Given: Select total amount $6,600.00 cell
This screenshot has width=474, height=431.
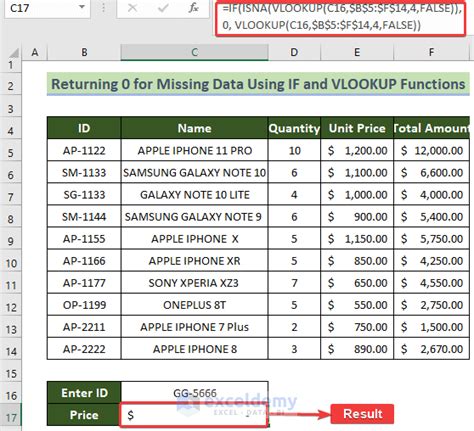Looking at the screenshot, I should tap(431, 172).
